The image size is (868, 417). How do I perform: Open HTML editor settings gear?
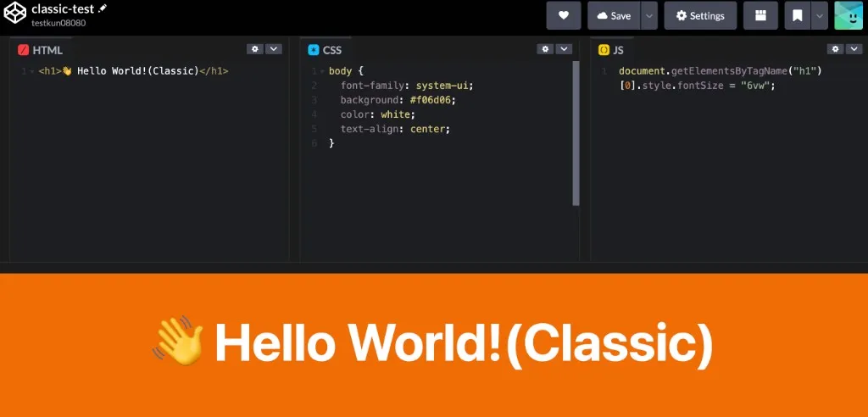pos(254,48)
